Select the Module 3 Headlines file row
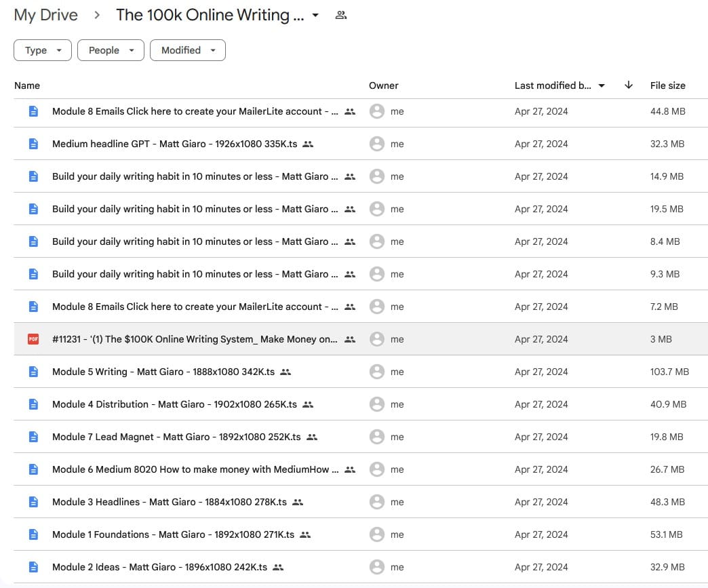 pos(169,502)
